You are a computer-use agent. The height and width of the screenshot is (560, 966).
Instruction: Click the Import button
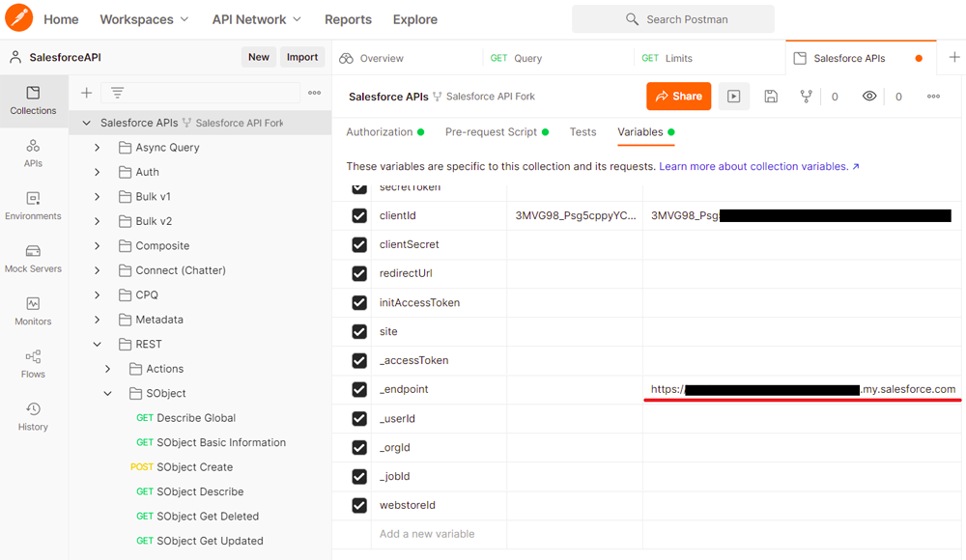[x=301, y=57]
